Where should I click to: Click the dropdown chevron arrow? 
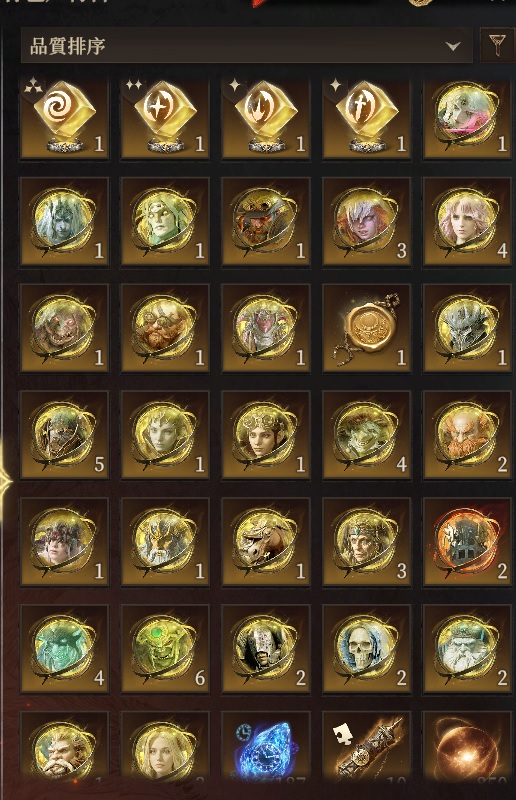(452, 46)
